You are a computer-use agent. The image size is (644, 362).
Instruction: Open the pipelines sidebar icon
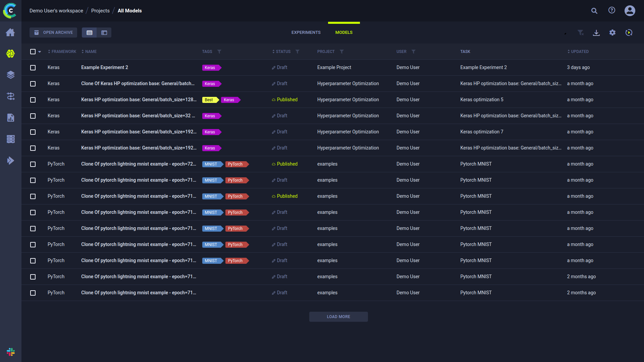point(10,97)
